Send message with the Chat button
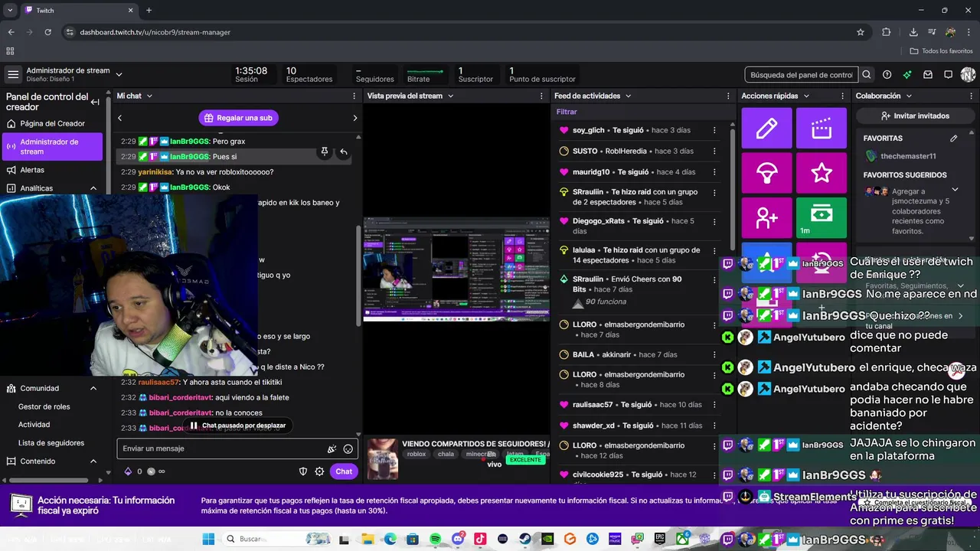This screenshot has width=980, height=551. [x=344, y=471]
